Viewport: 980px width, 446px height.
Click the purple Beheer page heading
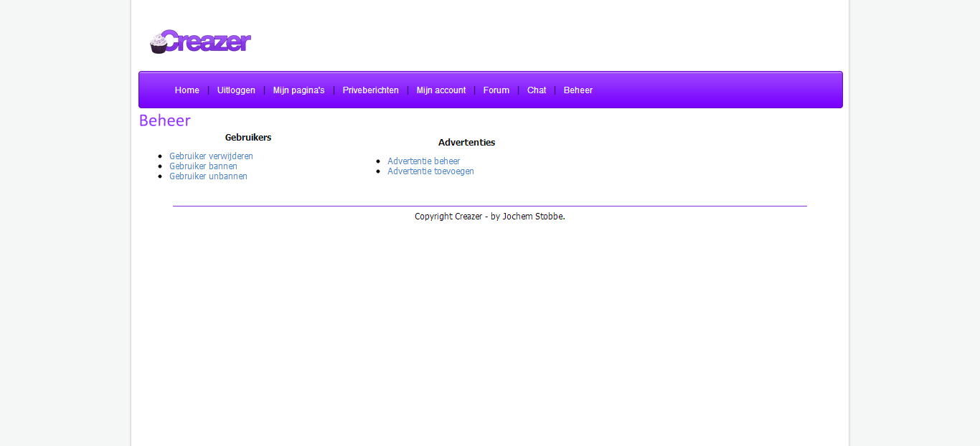[165, 120]
